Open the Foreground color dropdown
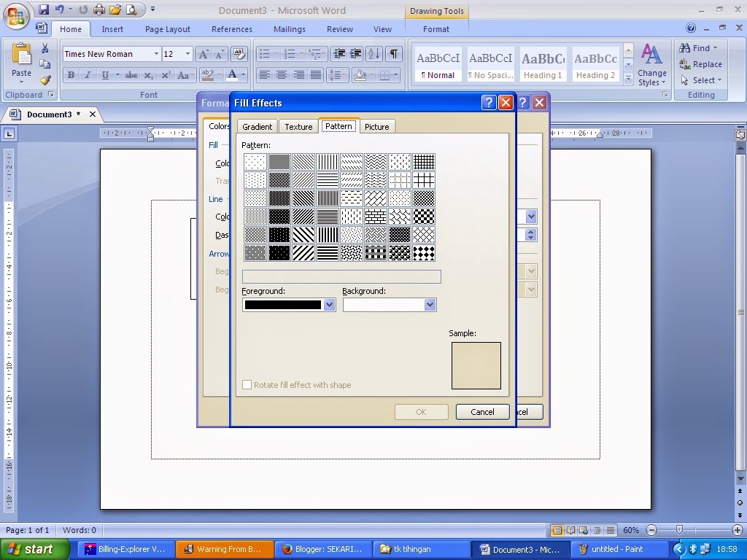Image resolution: width=747 pixels, height=560 pixels. 329,305
